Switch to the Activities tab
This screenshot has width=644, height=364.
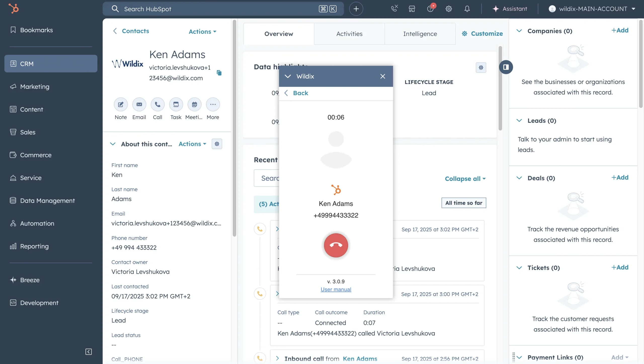tap(349, 34)
